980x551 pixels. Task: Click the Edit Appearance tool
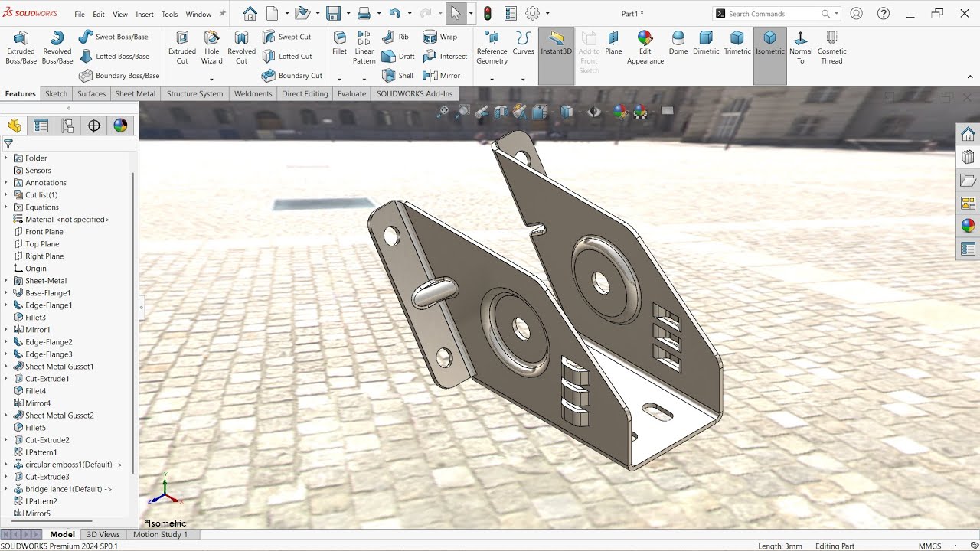pyautogui.click(x=645, y=47)
